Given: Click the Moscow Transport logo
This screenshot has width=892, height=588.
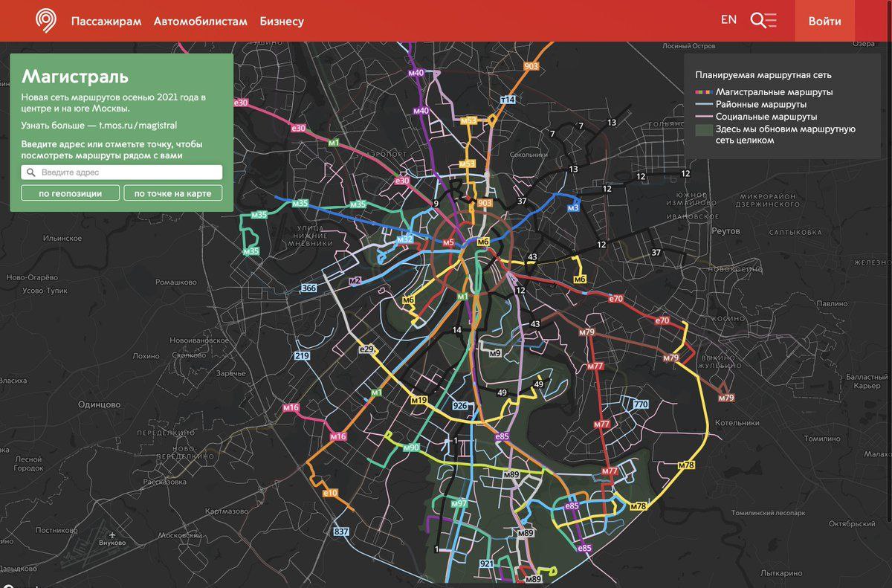Looking at the screenshot, I should coord(46,20).
